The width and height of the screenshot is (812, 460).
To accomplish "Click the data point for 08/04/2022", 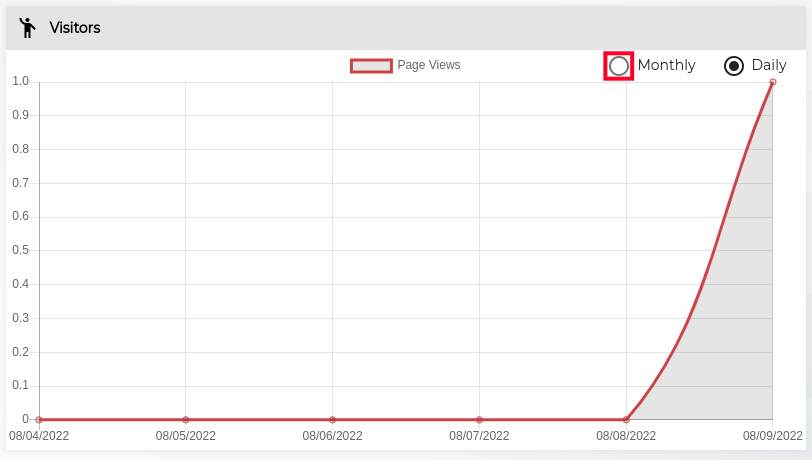I will click(x=39, y=420).
